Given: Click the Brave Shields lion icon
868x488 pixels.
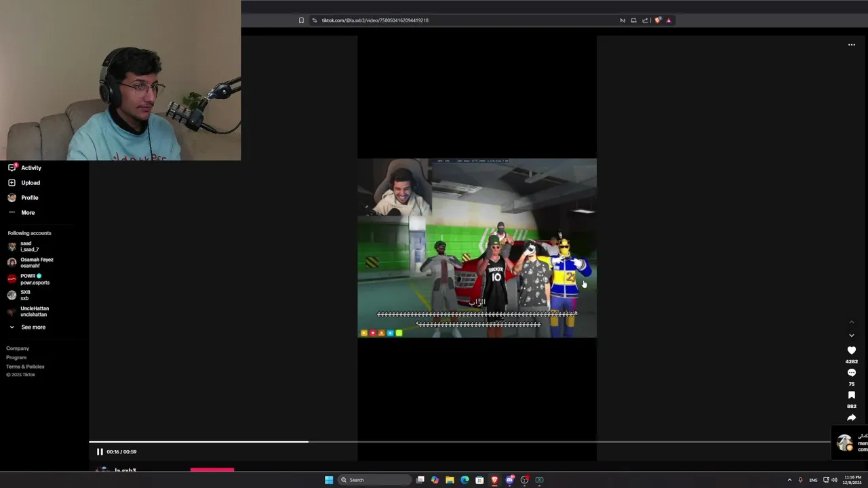Looking at the screenshot, I should pyautogui.click(x=657, y=20).
